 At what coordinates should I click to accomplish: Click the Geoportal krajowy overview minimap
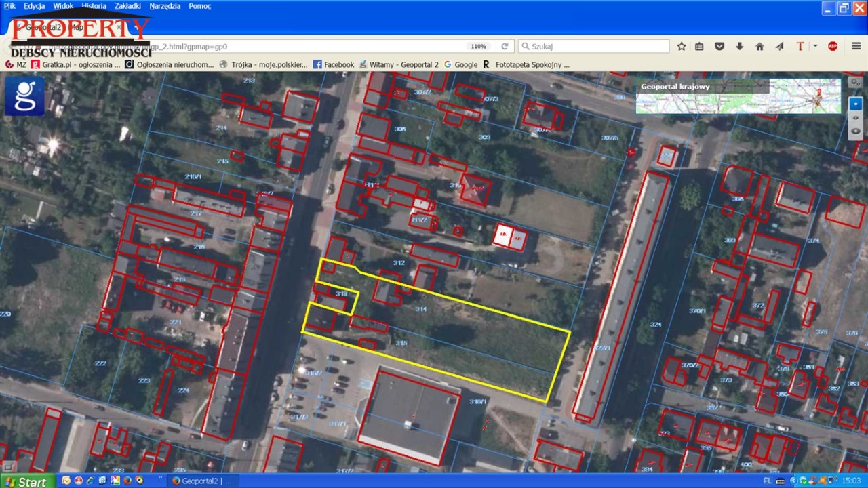(738, 96)
